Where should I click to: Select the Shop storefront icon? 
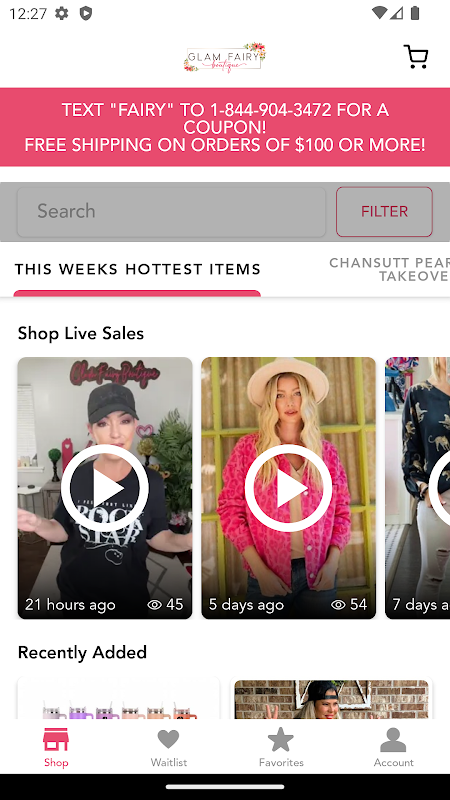(56, 739)
